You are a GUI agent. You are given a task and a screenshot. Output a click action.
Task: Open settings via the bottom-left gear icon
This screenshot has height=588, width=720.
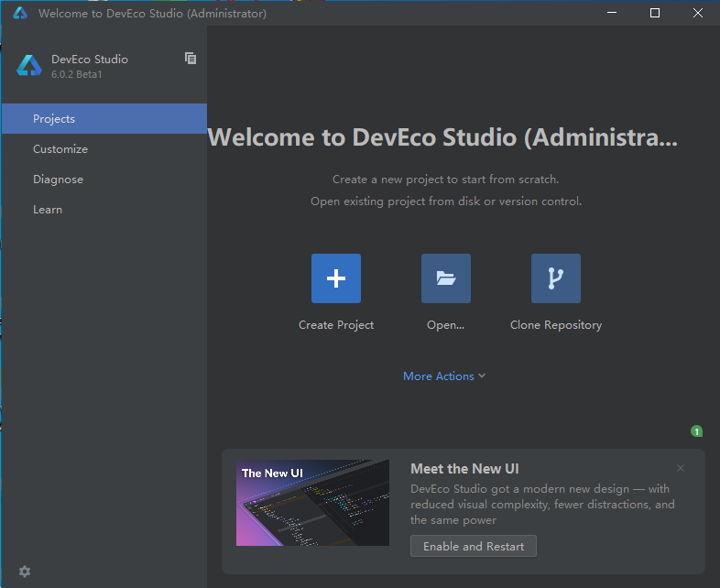pyautogui.click(x=25, y=572)
